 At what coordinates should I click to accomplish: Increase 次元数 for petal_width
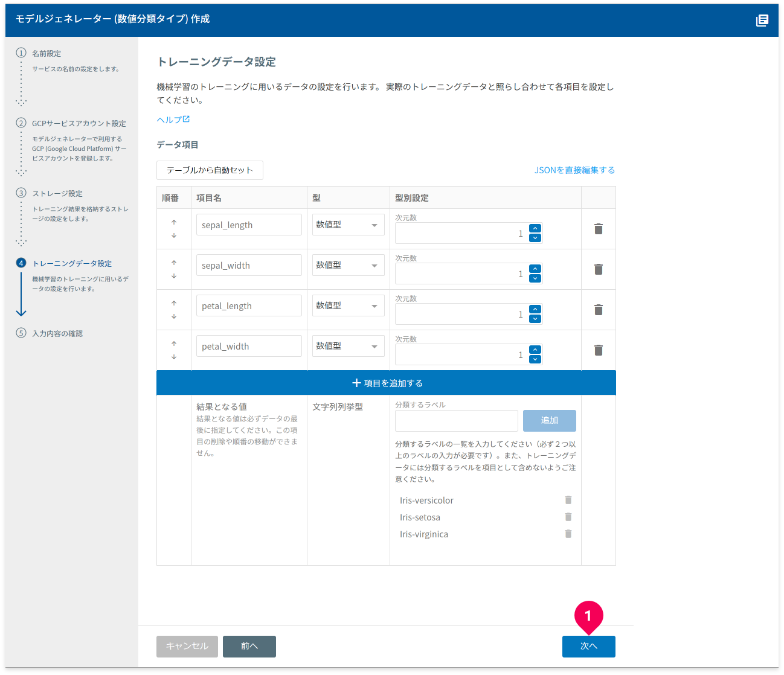click(535, 350)
